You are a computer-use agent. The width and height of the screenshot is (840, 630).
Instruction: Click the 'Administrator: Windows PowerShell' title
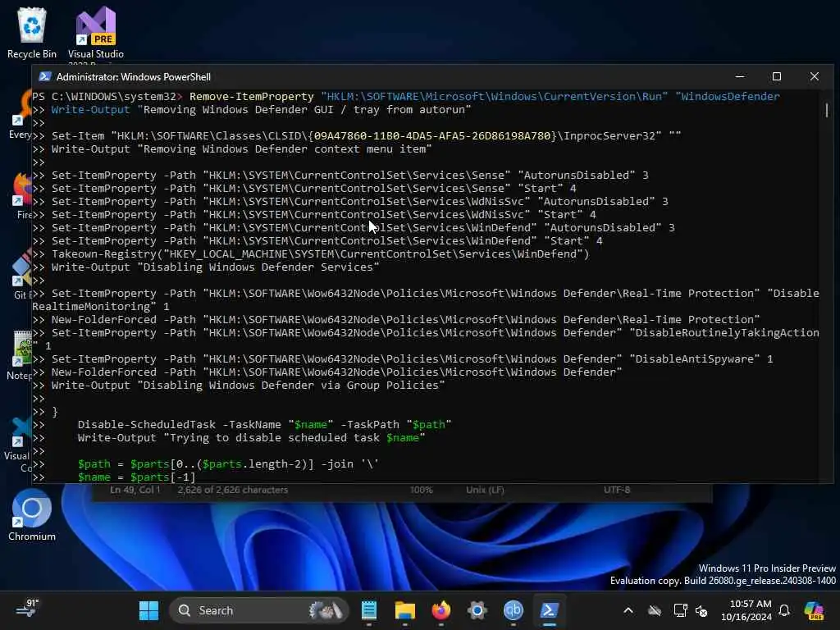click(x=134, y=76)
